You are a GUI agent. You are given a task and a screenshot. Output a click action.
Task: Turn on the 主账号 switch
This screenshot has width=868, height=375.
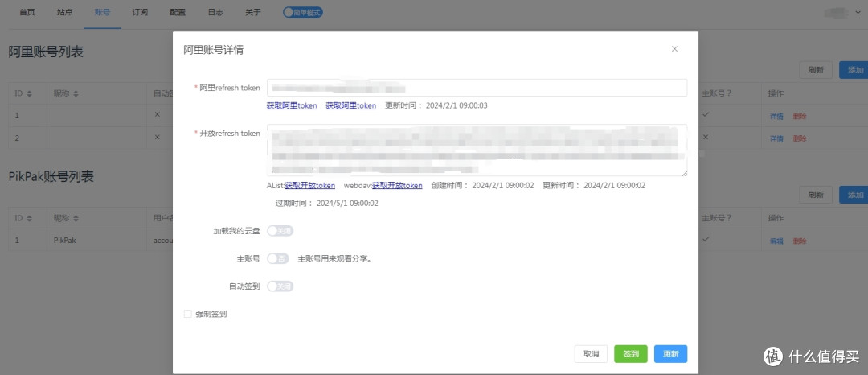click(x=278, y=258)
